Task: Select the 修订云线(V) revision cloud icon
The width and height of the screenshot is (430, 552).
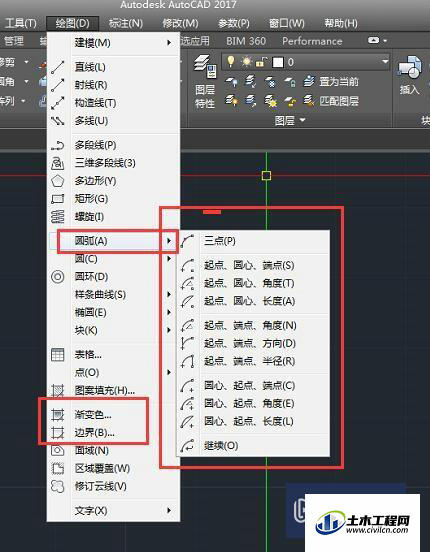Action: tap(57, 487)
